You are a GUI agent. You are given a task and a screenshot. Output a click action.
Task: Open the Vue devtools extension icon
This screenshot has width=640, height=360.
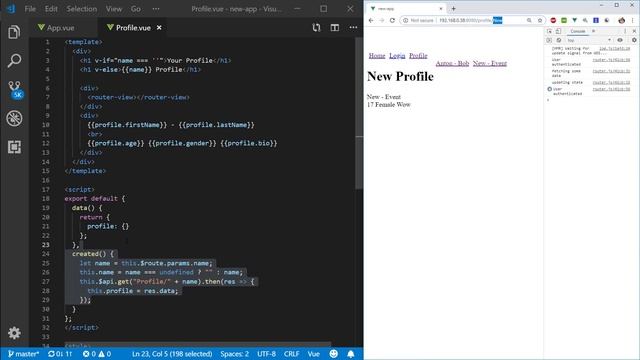click(x=574, y=20)
